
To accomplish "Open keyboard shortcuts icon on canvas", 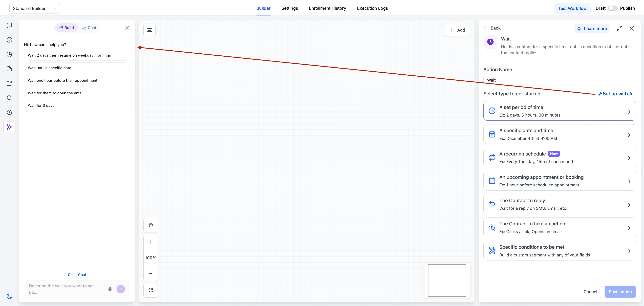I will pyautogui.click(x=149, y=30).
